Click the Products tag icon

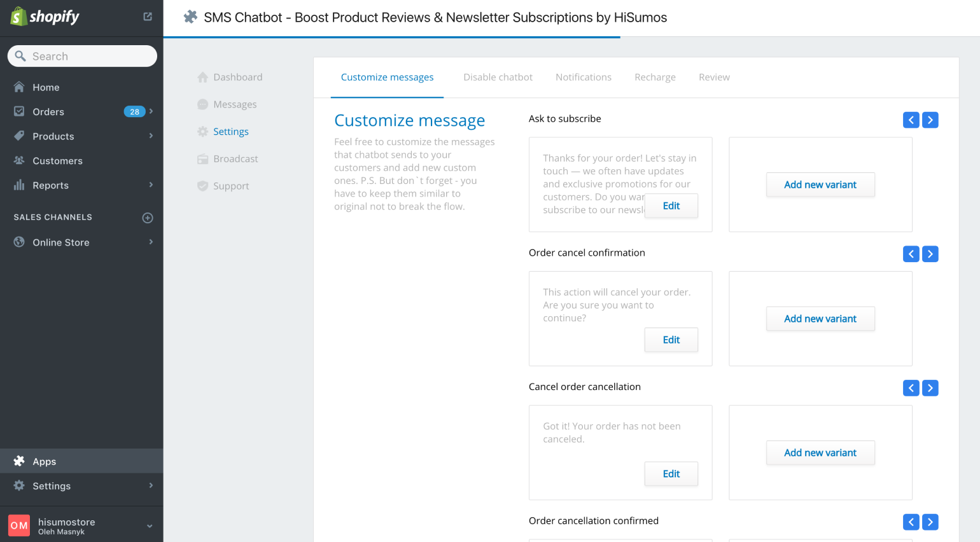(x=19, y=135)
